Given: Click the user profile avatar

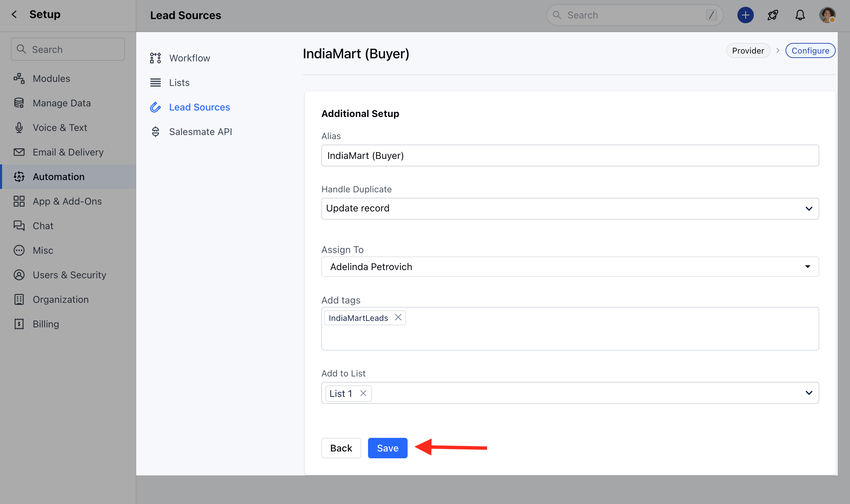Looking at the screenshot, I should coord(827,15).
